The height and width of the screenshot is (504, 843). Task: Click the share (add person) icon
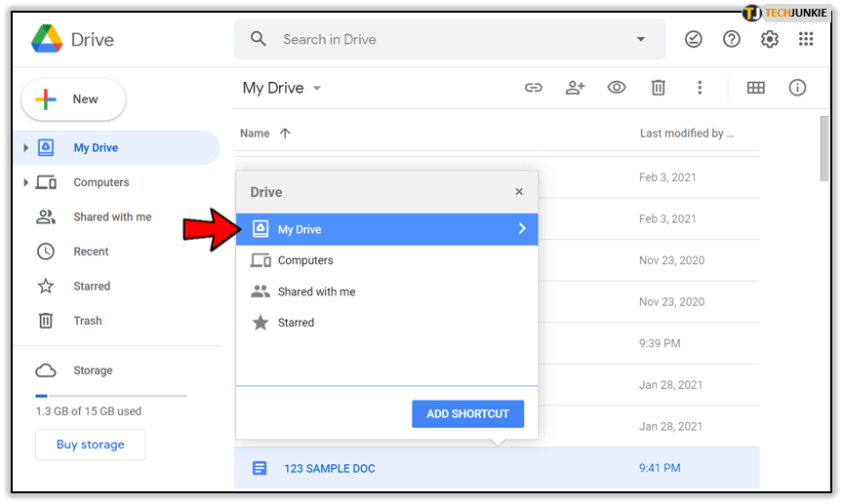click(x=575, y=88)
